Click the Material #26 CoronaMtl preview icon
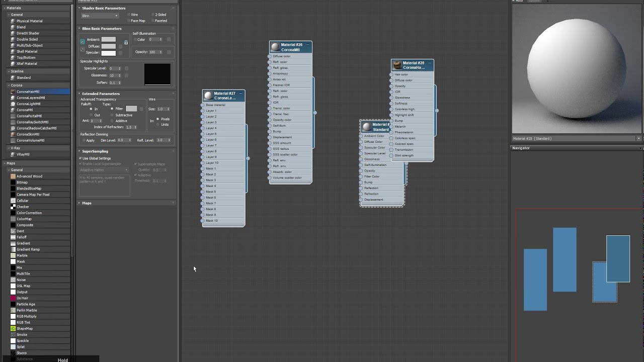Screen dimensions: 644x362 tap(275, 47)
